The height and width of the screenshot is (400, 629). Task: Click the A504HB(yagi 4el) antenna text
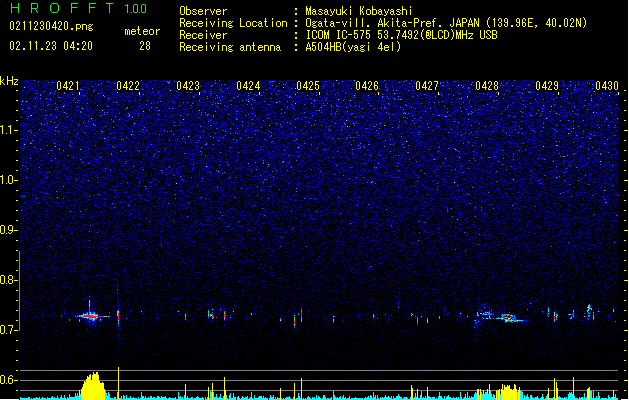353,47
